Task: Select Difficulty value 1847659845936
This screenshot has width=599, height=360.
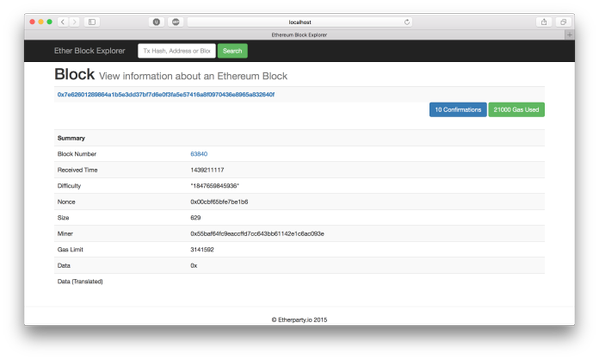Action: (x=214, y=186)
